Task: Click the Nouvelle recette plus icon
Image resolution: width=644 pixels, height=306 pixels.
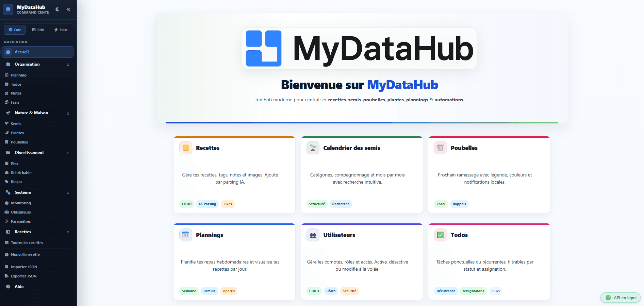Action: (6, 255)
